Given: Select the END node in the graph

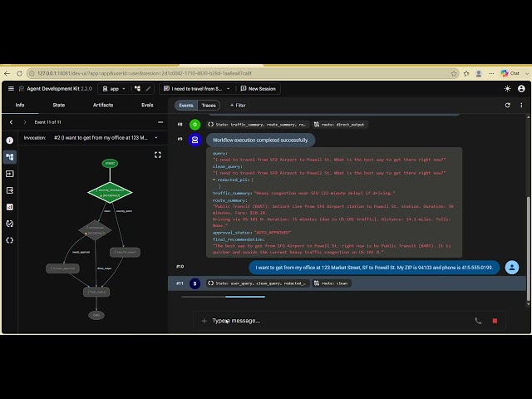Looking at the screenshot, I should pyautogui.click(x=96, y=315).
